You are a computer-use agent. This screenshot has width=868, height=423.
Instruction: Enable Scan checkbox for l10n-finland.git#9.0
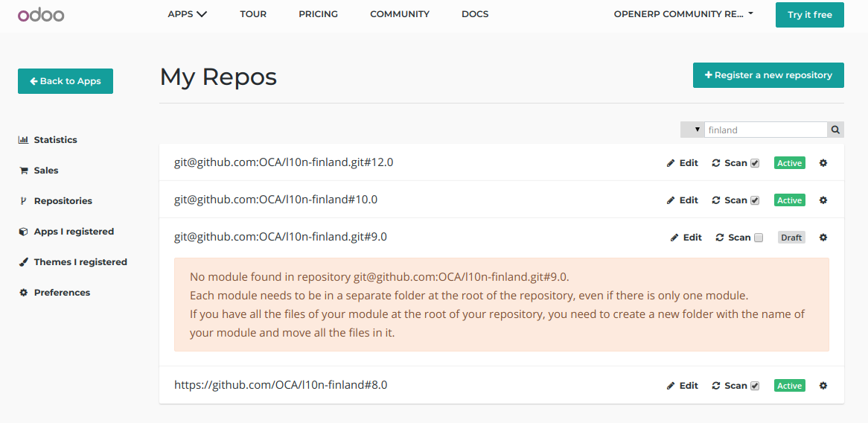coord(759,238)
